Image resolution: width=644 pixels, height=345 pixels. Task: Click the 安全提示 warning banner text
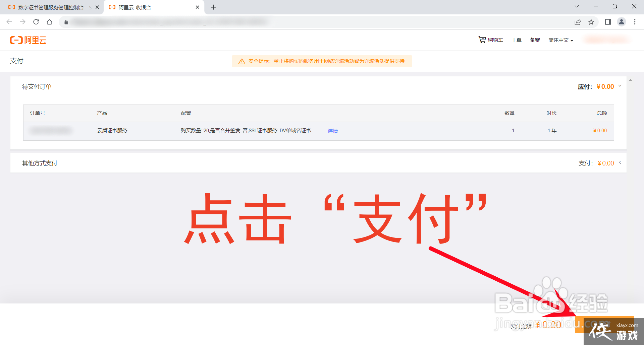326,61
